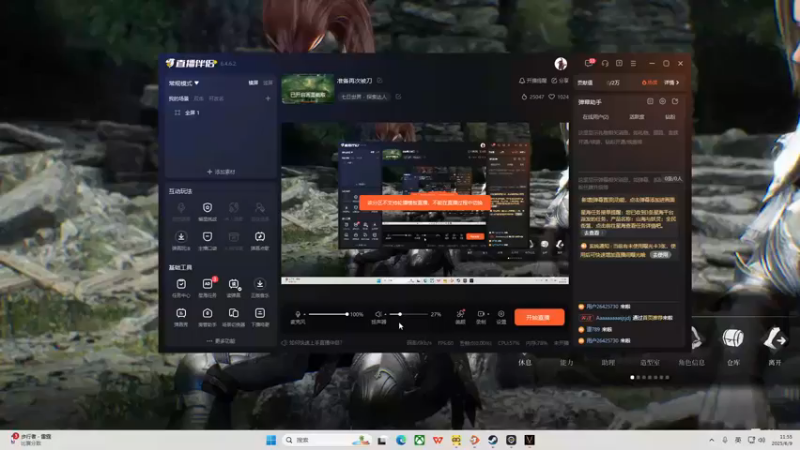Edit category tag pencil icon
800x450 pixels.
coord(398,96)
